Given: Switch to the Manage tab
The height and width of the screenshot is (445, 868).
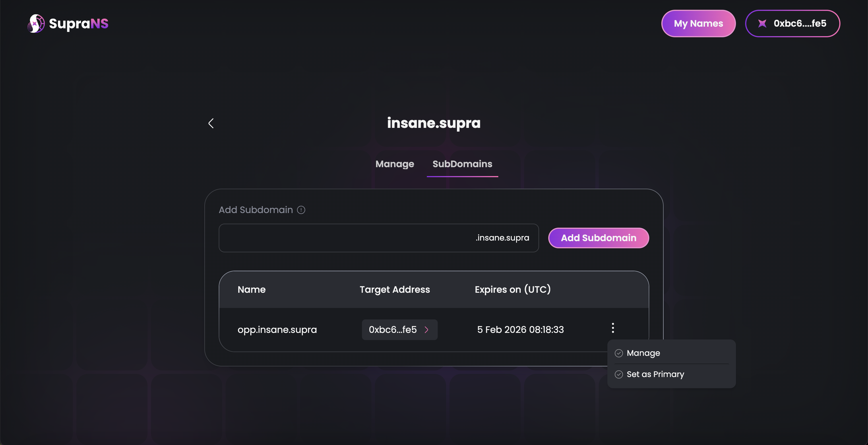Looking at the screenshot, I should tap(395, 164).
